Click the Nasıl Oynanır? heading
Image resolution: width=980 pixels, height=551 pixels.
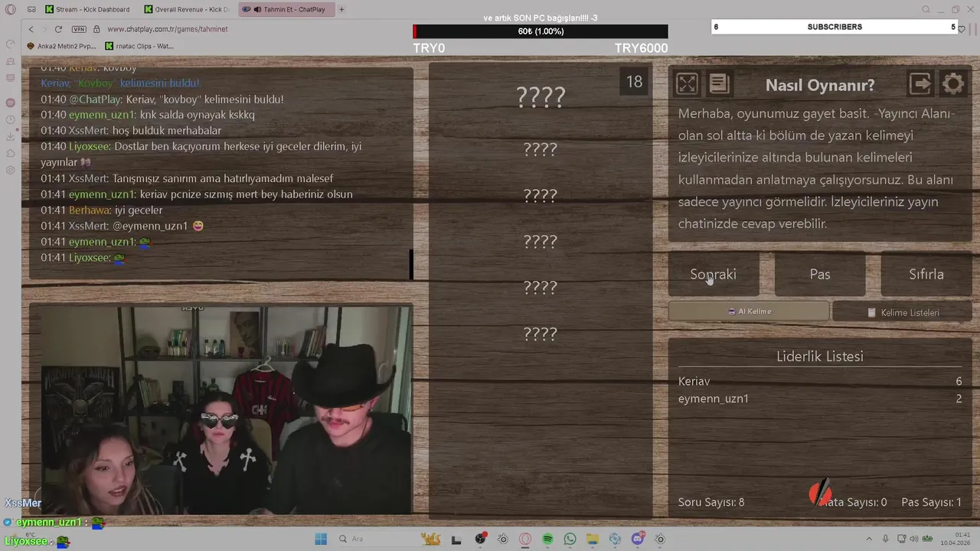click(x=820, y=85)
